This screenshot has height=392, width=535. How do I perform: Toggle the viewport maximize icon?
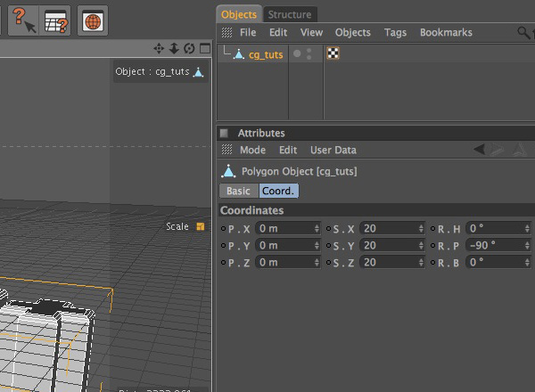tap(205, 48)
